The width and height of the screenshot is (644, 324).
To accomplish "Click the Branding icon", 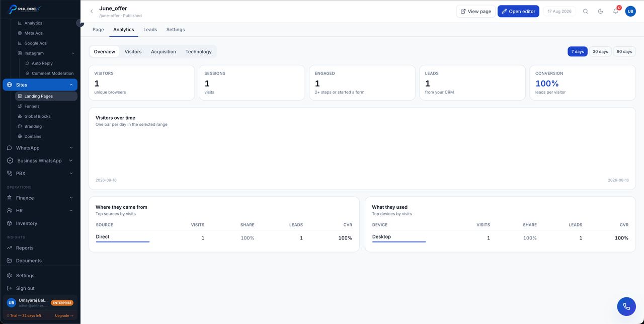I will tap(20, 126).
